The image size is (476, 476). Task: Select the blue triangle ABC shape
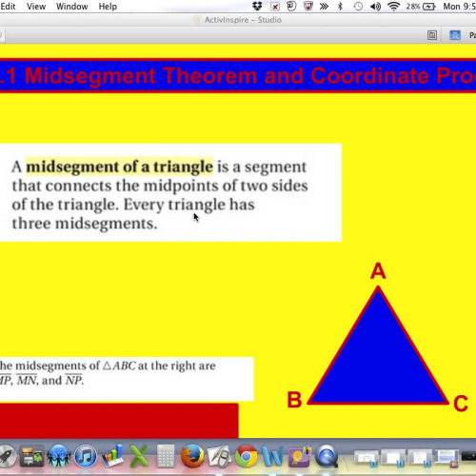point(378,346)
